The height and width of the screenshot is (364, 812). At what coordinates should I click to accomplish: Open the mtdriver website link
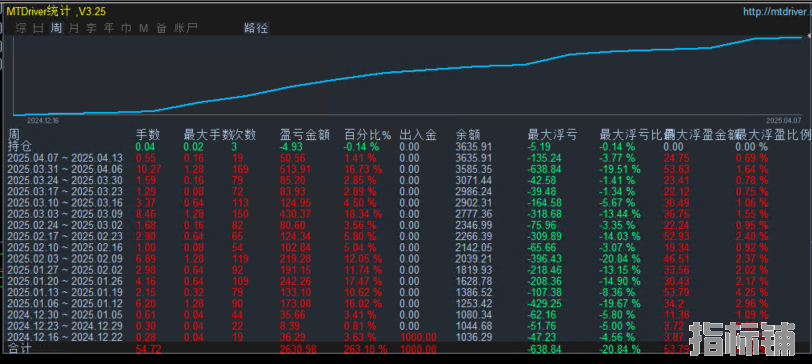pyautogui.click(x=777, y=11)
